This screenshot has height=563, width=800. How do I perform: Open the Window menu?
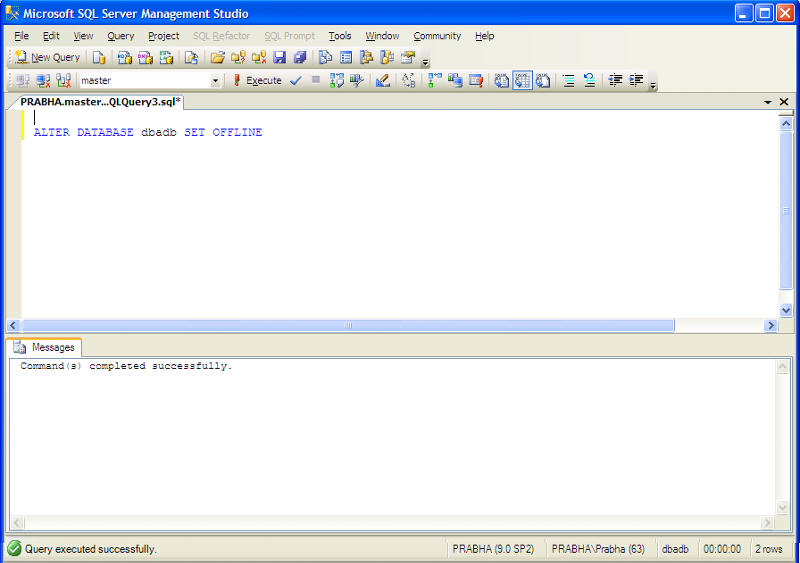(x=382, y=36)
